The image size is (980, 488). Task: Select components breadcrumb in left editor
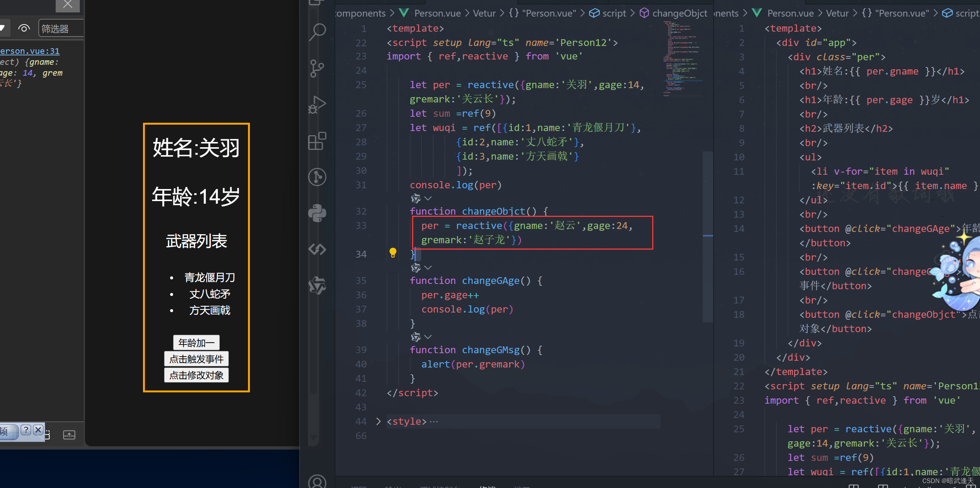point(361,13)
